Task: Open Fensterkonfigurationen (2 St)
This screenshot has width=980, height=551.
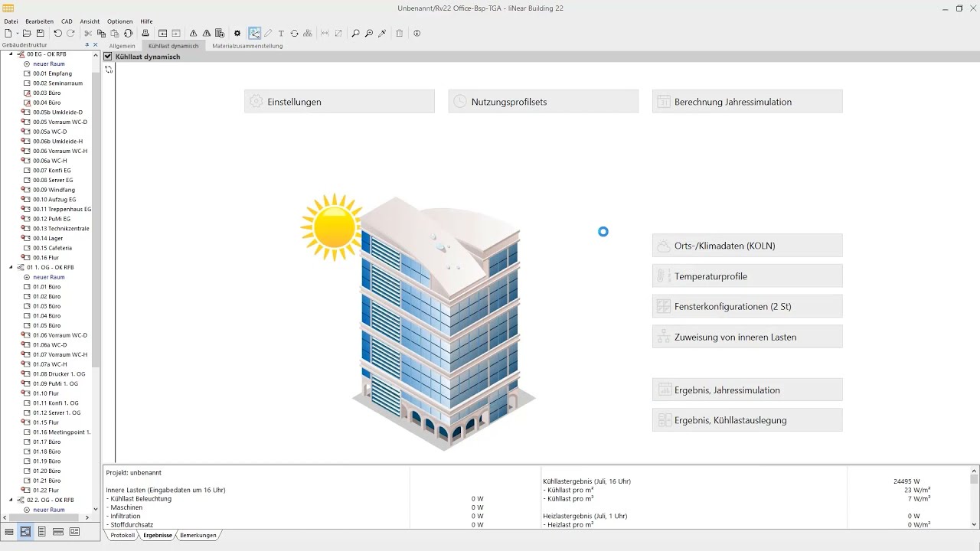Action: point(747,306)
